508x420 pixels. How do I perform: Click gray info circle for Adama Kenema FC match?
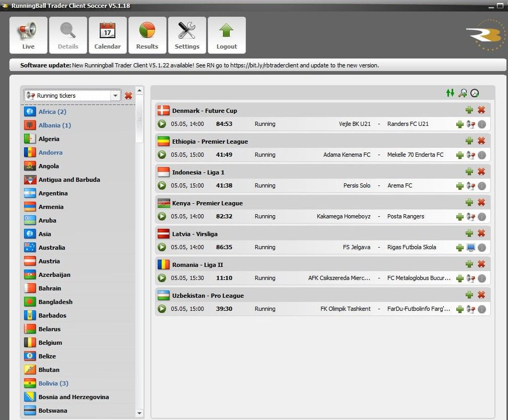pyautogui.click(x=482, y=155)
